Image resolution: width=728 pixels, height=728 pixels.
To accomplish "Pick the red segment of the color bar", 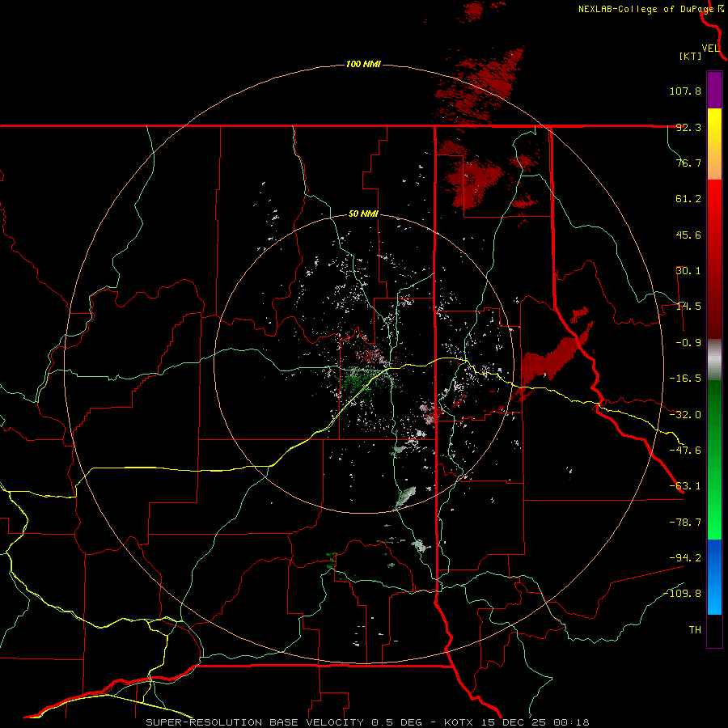I will pos(714,259).
